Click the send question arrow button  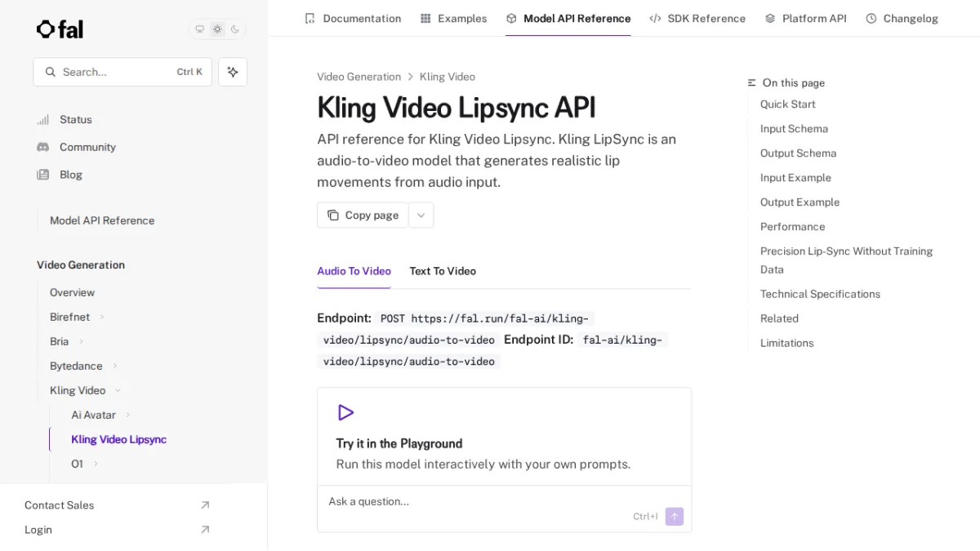click(x=674, y=516)
